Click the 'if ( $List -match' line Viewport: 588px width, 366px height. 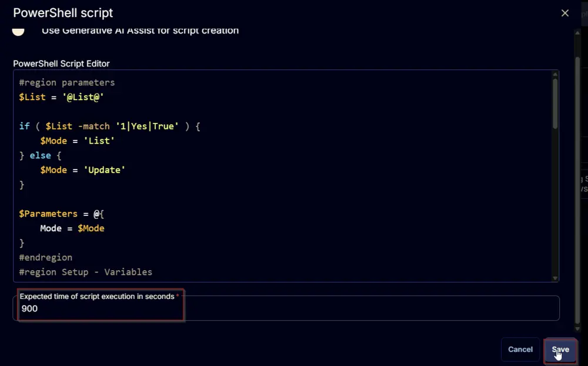click(109, 126)
